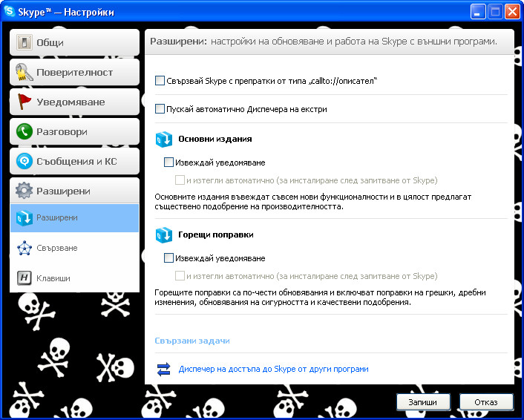This screenshot has width=524, height=420.
Task: Open the Съобщения и КС section
Action: click(x=74, y=161)
